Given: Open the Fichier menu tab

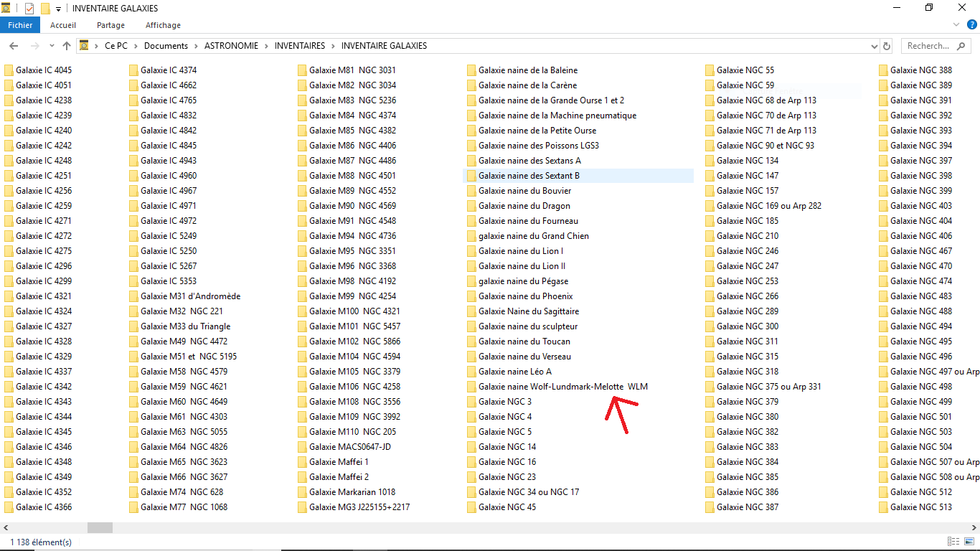Looking at the screenshot, I should click(x=20, y=25).
